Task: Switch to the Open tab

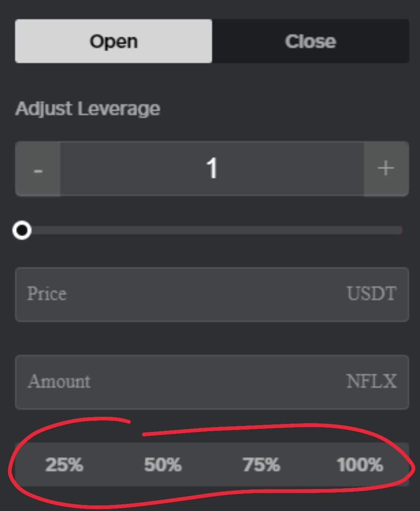Action: (114, 41)
